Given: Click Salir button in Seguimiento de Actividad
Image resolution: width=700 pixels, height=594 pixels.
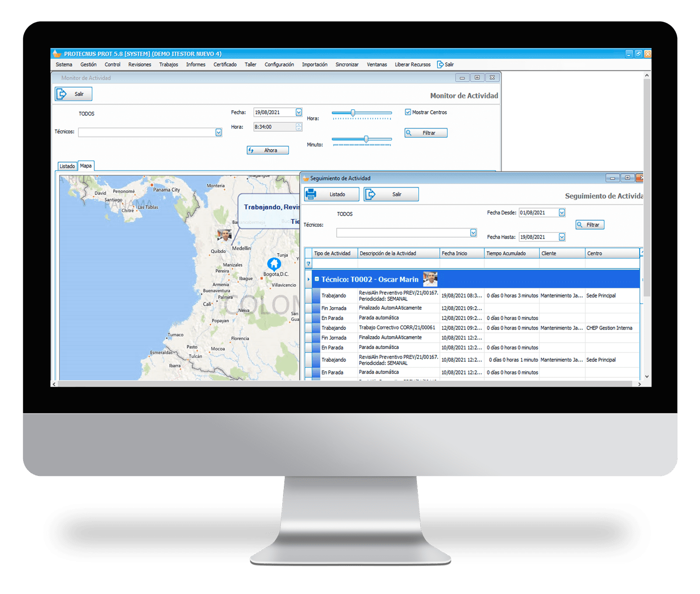Looking at the screenshot, I should pyautogui.click(x=391, y=194).
